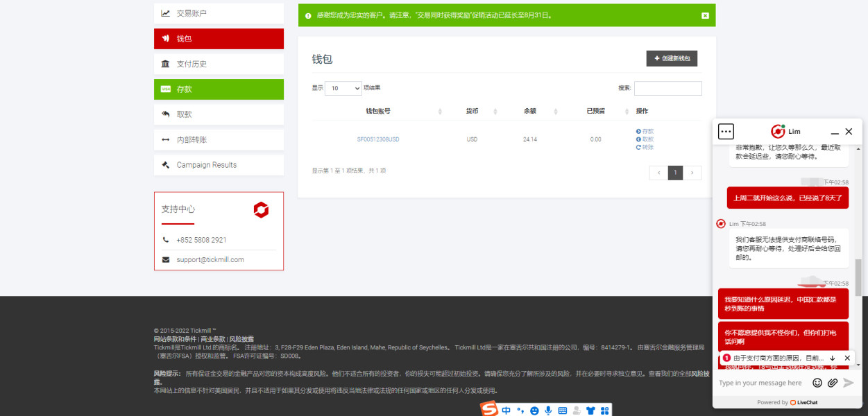Select page 1 in pagination
The height and width of the screenshot is (416, 868).
[x=675, y=173]
